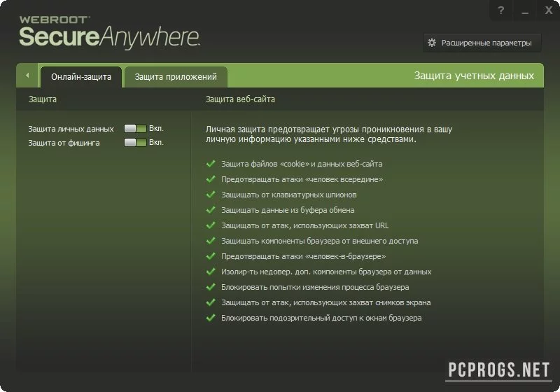Screen dimensions: 560x392
Task: Click Вкл. status next to Защита от фишинга
Action: point(156,142)
